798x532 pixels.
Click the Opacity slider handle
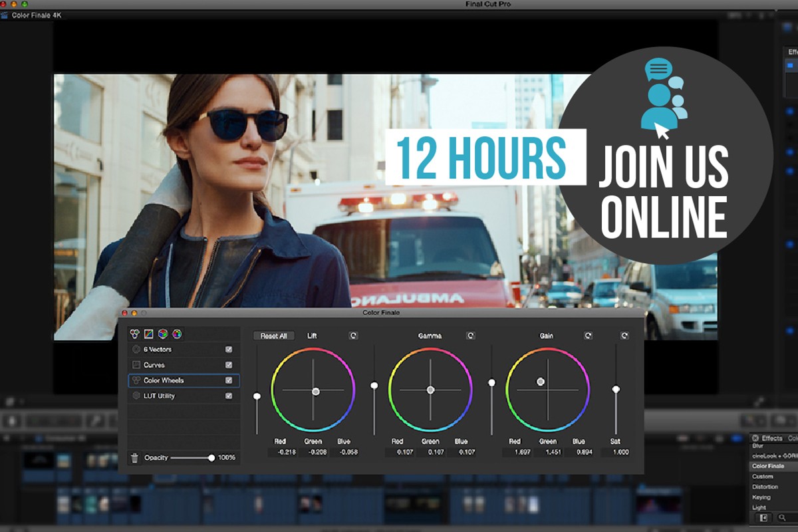[211, 458]
